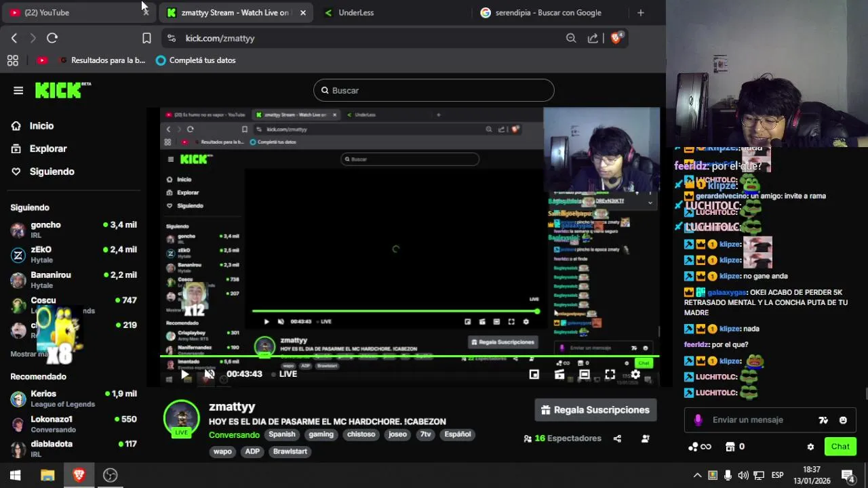Focus the Buscar search field
Image resolution: width=868 pixels, height=488 pixels.
[x=434, y=90]
